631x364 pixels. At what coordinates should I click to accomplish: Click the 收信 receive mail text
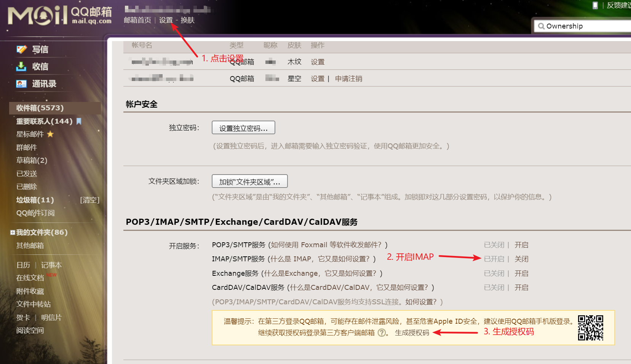[x=40, y=67]
